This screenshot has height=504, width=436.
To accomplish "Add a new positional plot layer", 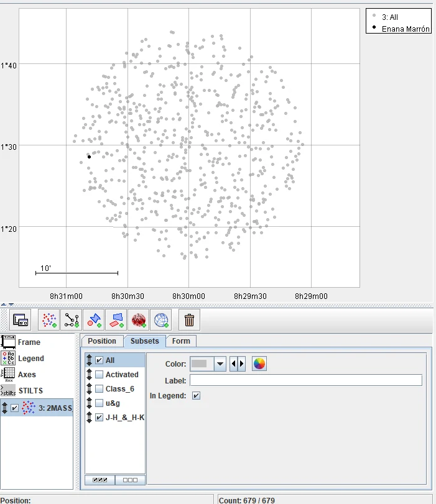I will point(49,320).
